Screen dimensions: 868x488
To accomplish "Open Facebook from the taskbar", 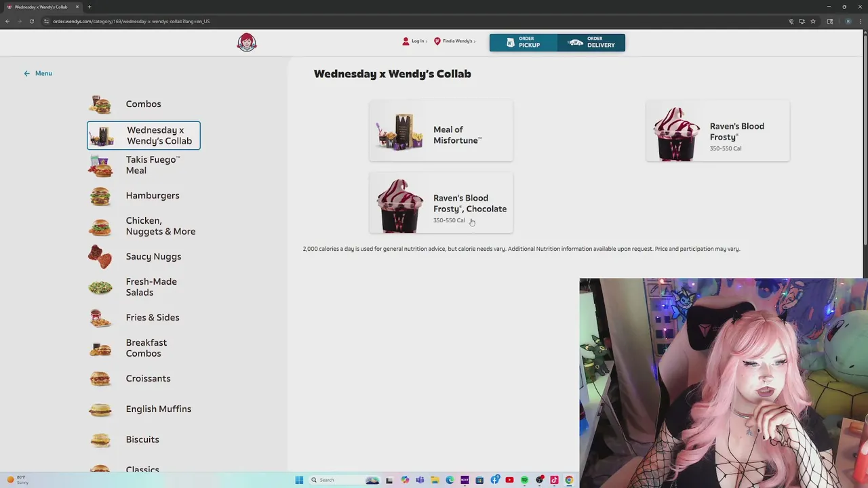I will pyautogui.click(x=495, y=480).
